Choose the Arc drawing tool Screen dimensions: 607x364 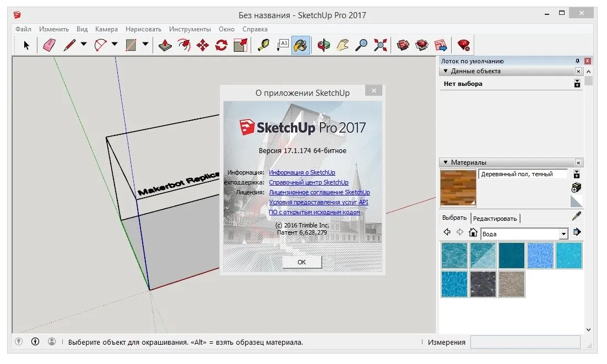click(100, 45)
